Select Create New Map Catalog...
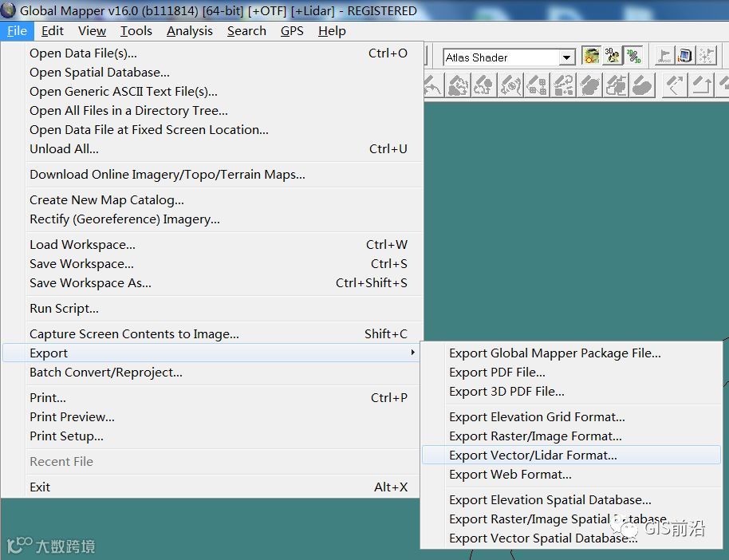This screenshot has height=560, width=729. tap(212, 200)
